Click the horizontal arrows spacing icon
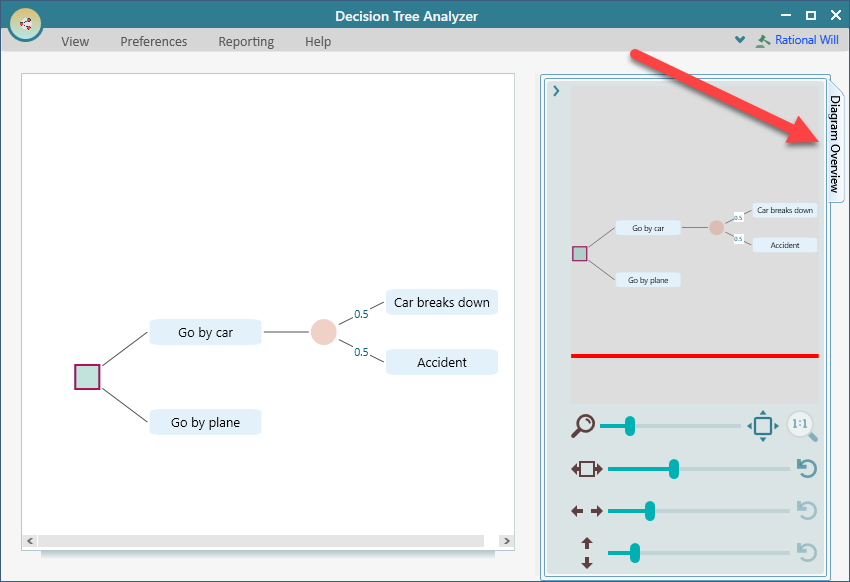The width and height of the screenshot is (850, 582). 585,510
